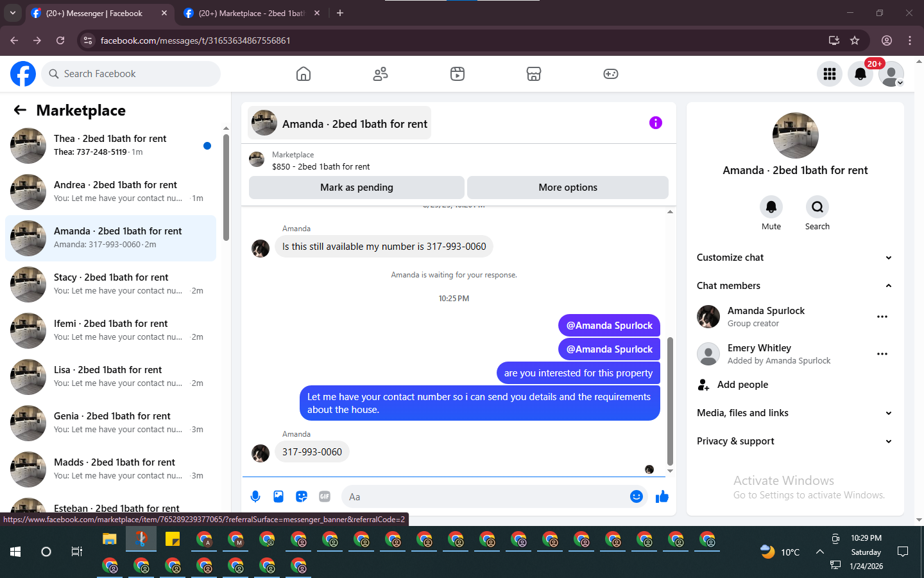Go back from the Marketplace inbox arrow
Screen dimensions: 924x578
point(20,110)
